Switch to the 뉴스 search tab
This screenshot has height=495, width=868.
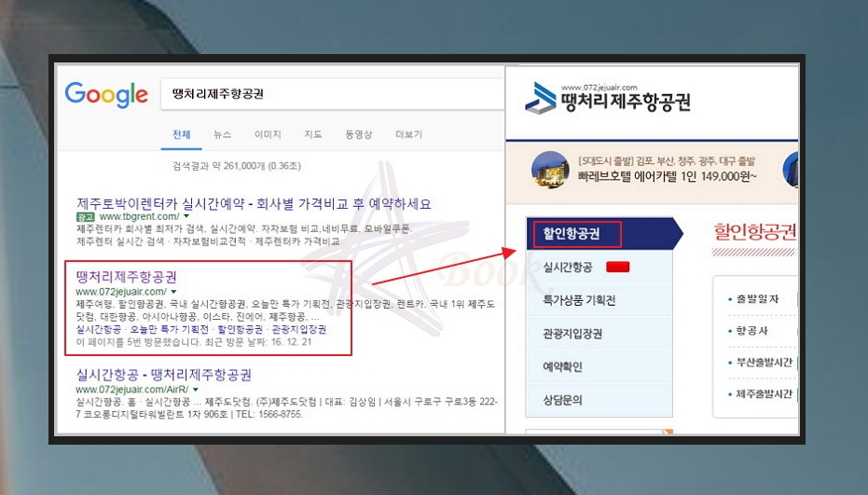pos(222,134)
